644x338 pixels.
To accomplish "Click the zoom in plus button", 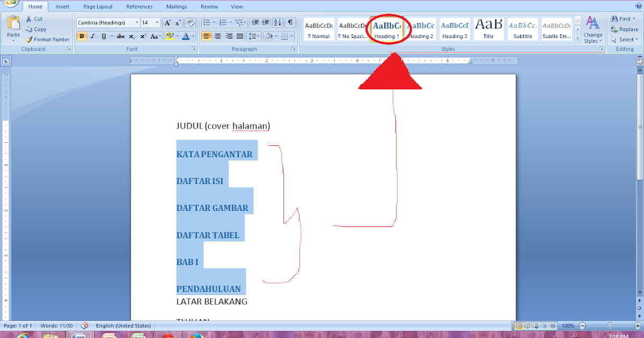I will pyautogui.click(x=639, y=326).
